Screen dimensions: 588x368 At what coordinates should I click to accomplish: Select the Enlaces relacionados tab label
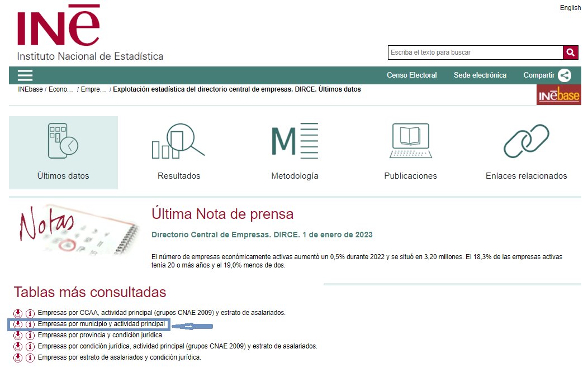(526, 176)
